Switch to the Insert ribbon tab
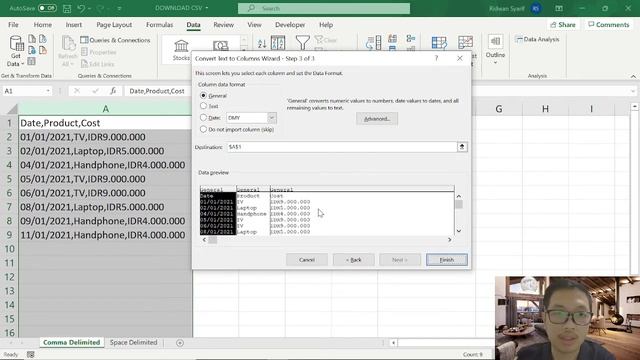 pyautogui.click(x=74, y=25)
